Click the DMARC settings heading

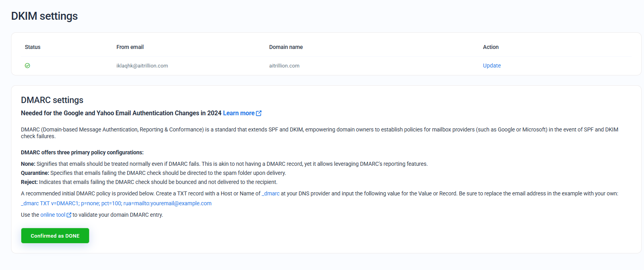pos(52,100)
